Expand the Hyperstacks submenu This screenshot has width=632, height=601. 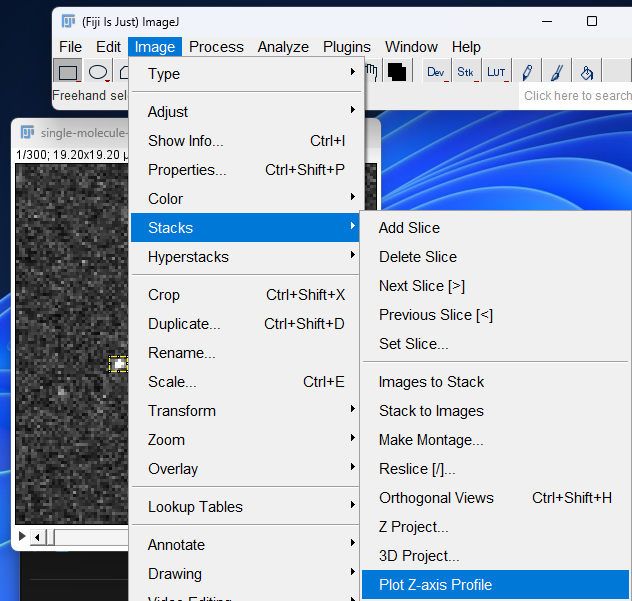[x=245, y=256]
